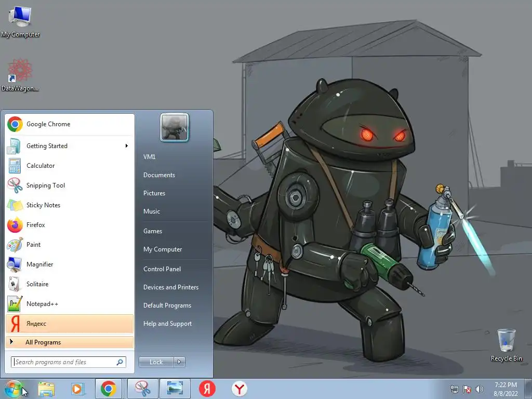Open picture viewer taskbar button
Screen dimensions: 532x399
tap(175, 389)
